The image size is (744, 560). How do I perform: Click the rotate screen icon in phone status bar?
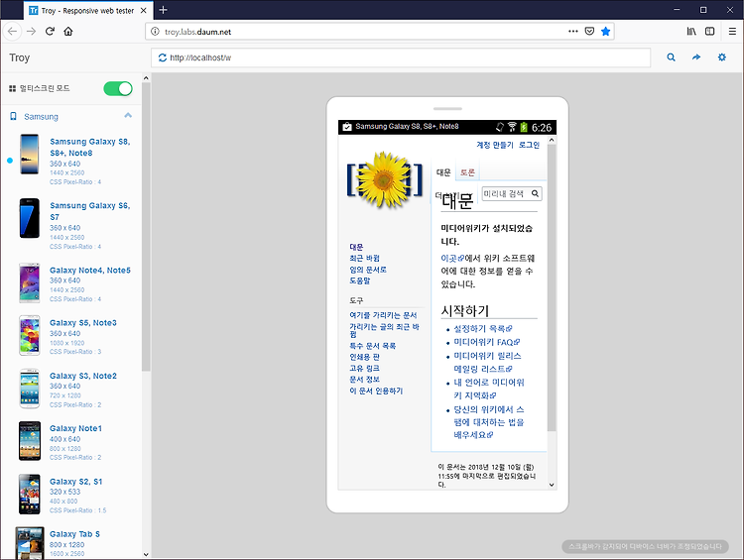pos(499,127)
